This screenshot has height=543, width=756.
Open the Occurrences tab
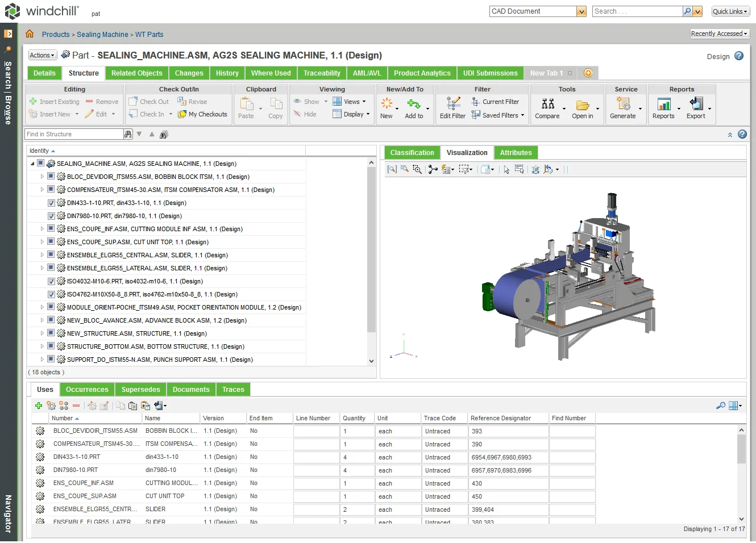[87, 390]
